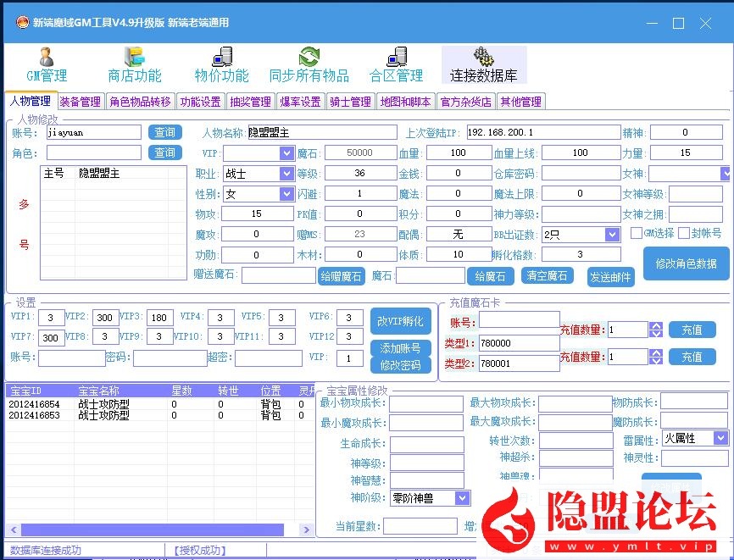Click 给魔石 button

(490, 276)
